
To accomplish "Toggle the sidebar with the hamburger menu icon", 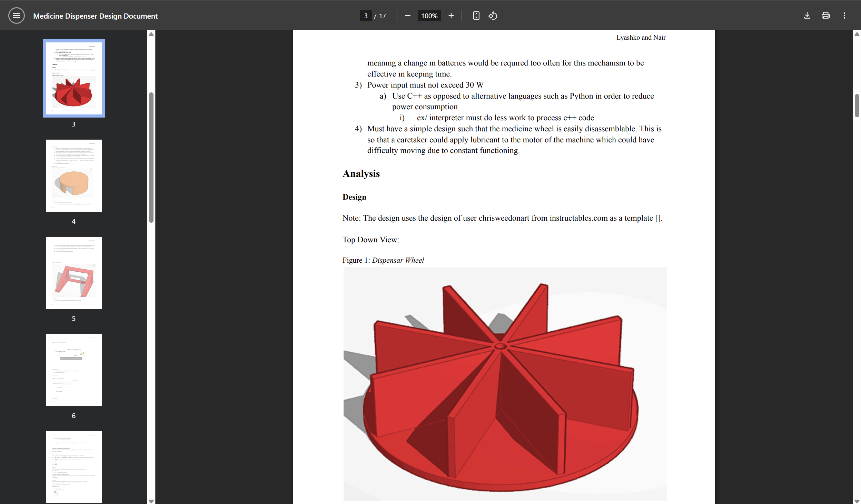I will click(x=16, y=16).
